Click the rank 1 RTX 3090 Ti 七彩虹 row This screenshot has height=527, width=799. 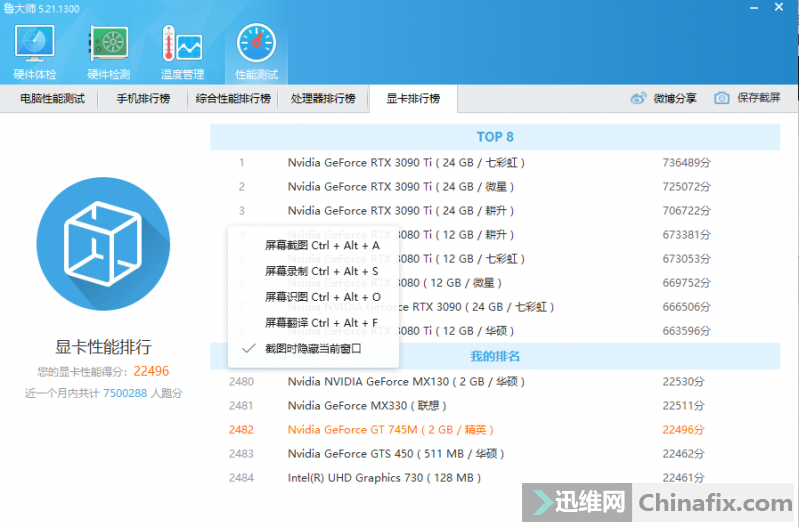406,162
